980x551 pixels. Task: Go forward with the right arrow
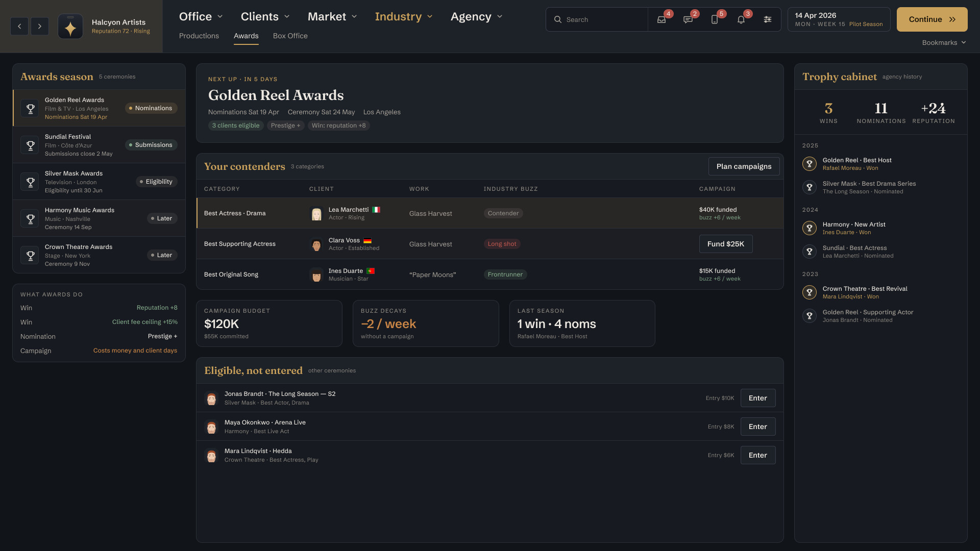pos(40,26)
